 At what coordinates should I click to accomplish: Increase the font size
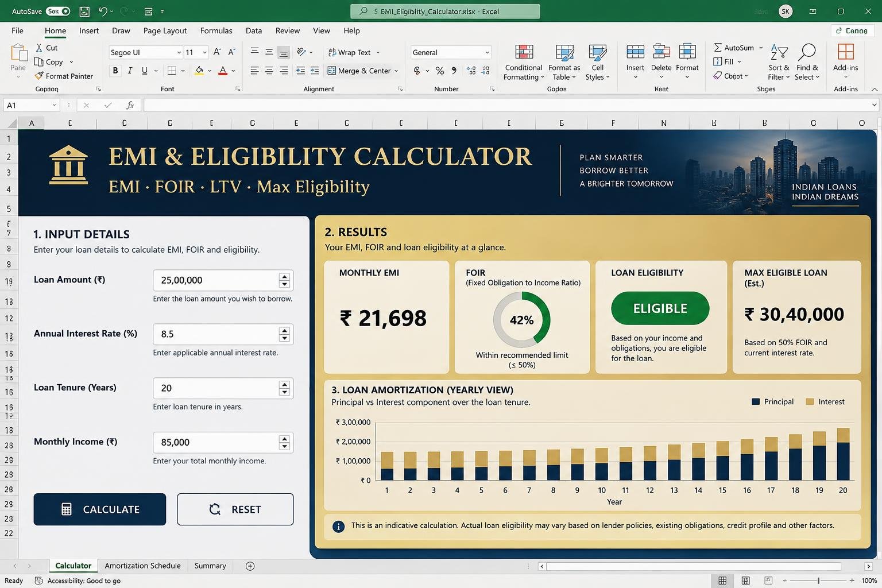click(x=217, y=52)
